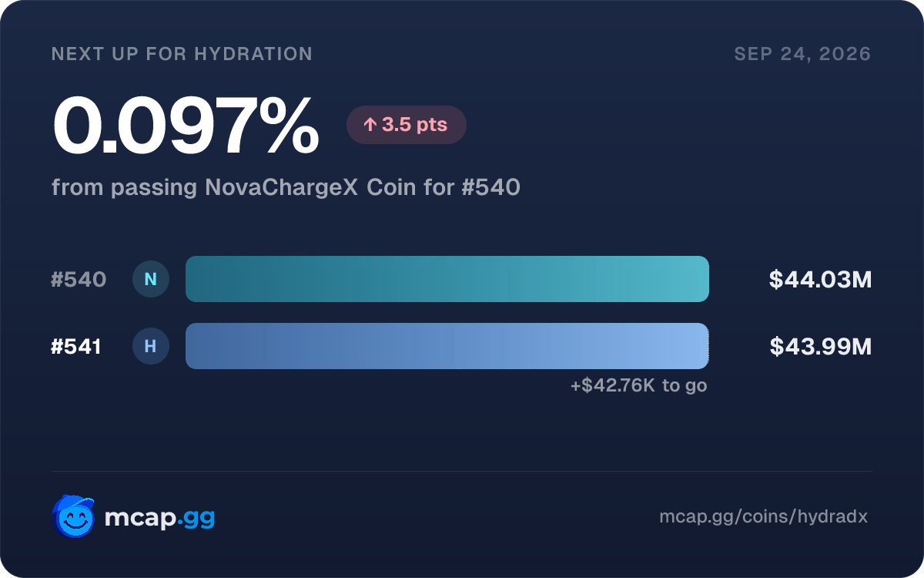Image resolution: width=924 pixels, height=578 pixels.
Task: Click the +$42.76K to go label
Action: coord(639,385)
